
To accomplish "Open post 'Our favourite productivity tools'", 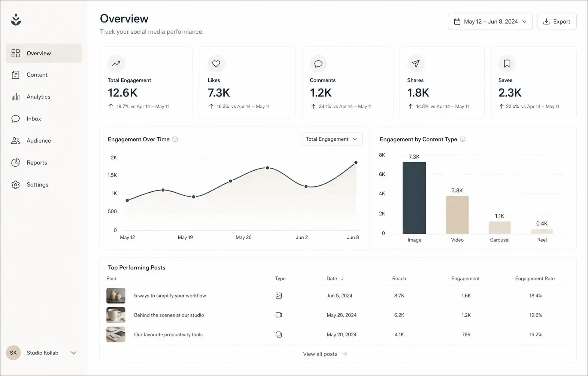I will tap(168, 334).
